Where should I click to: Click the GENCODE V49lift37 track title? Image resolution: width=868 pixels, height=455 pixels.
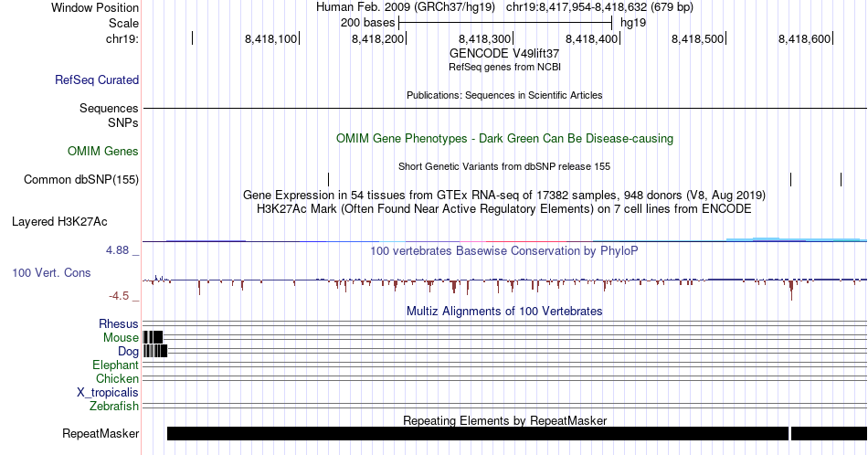pyautogui.click(x=503, y=54)
